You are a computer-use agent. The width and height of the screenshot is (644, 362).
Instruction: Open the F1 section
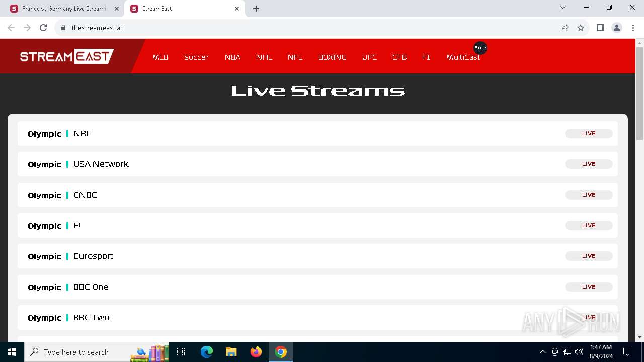coord(426,57)
